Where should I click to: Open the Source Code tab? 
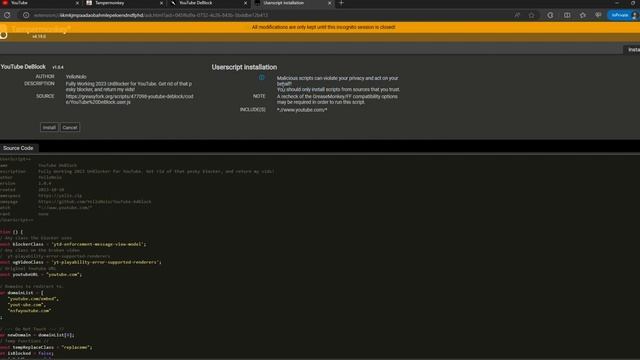pyautogui.click(x=18, y=148)
